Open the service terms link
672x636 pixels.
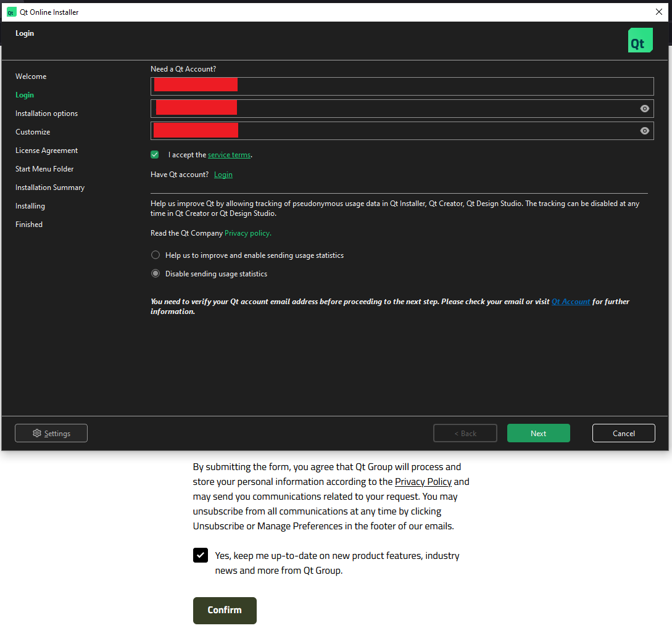(230, 155)
